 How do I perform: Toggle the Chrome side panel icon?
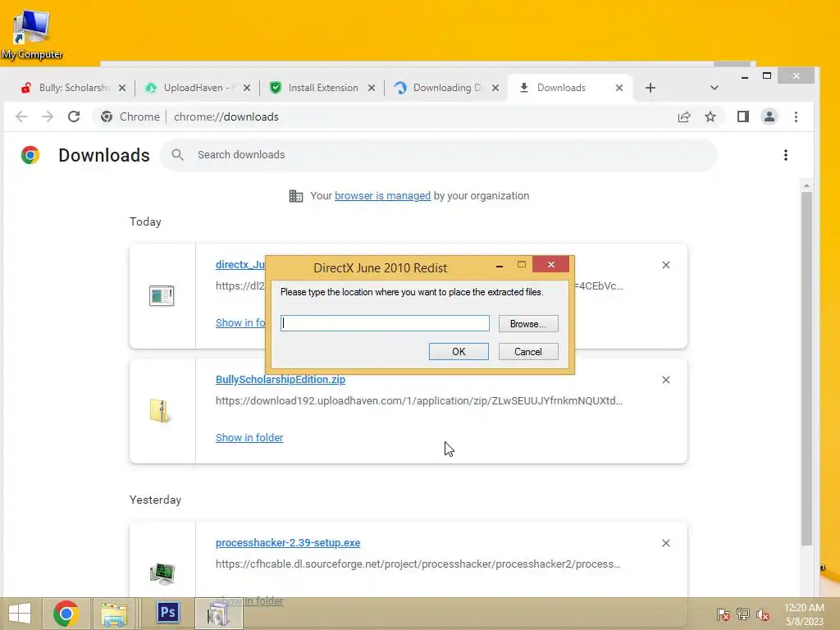(743, 116)
